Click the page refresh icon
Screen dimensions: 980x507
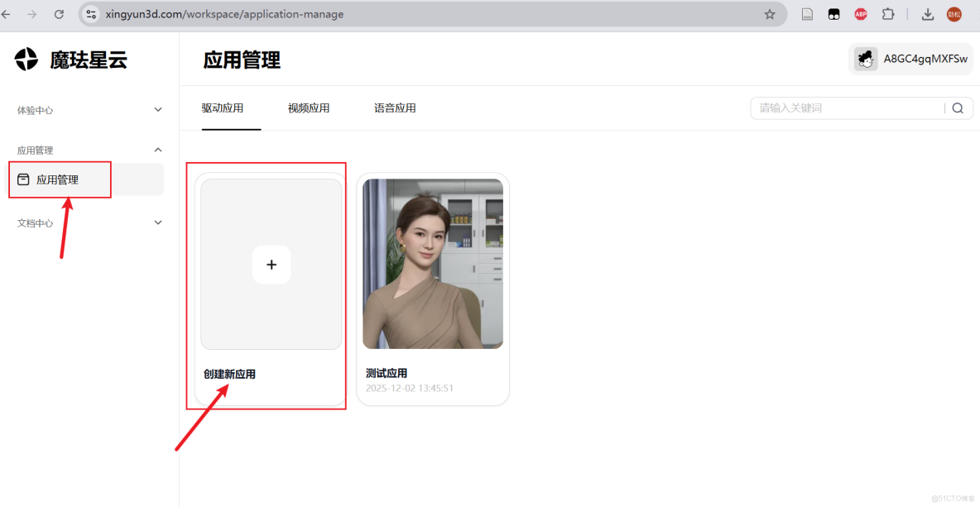(x=58, y=14)
